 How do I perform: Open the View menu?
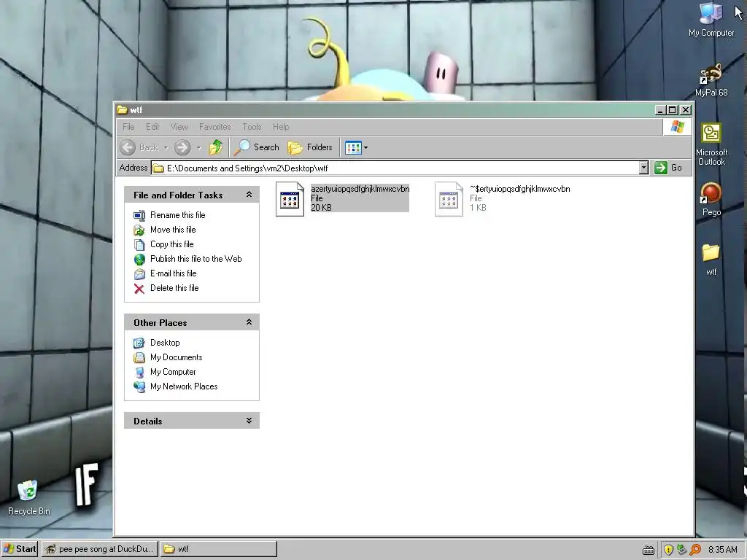tap(179, 127)
